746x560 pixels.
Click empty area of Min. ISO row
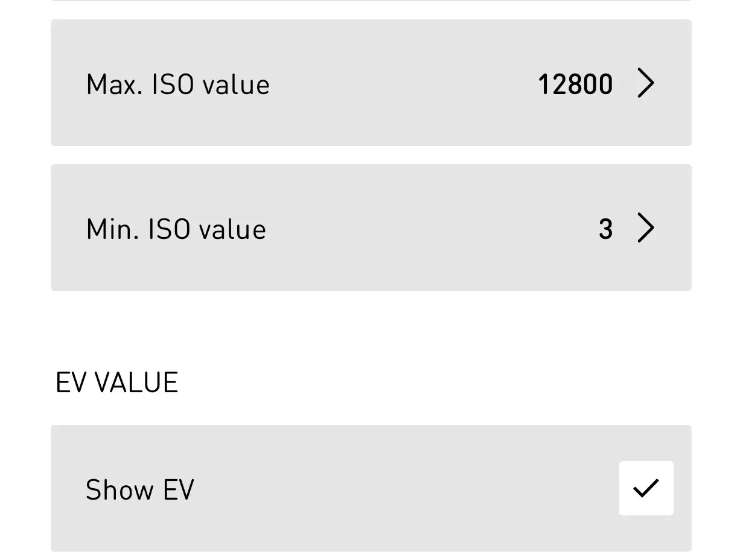422,228
